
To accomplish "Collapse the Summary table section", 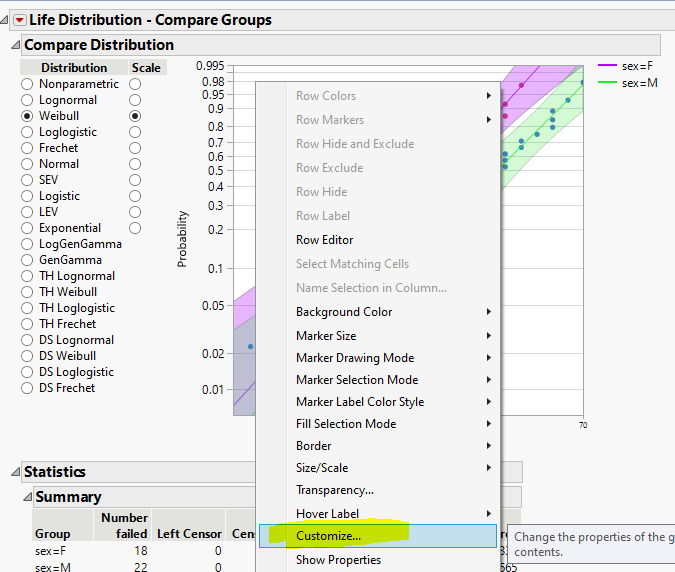I will pos(27,497).
